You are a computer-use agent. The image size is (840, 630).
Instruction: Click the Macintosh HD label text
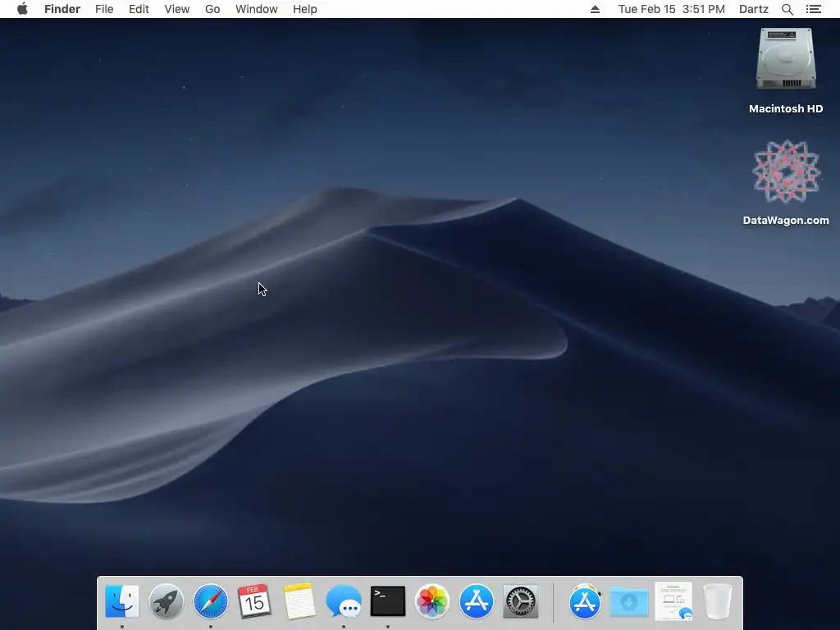click(786, 109)
